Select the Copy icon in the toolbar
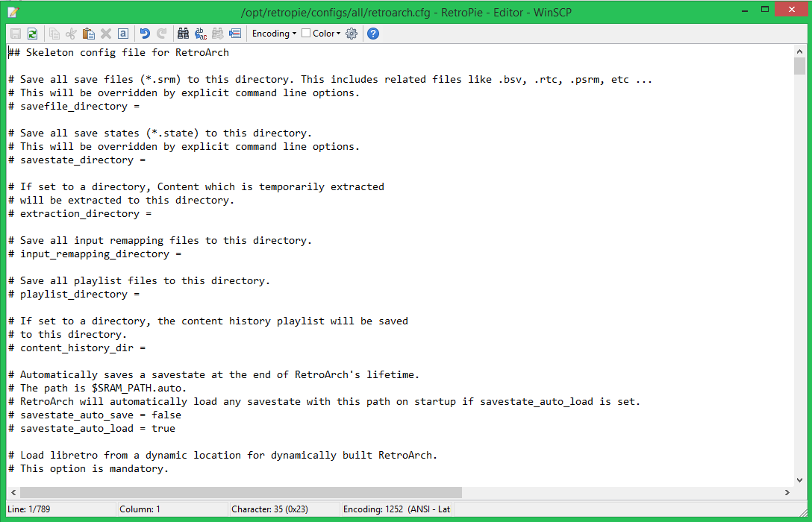Viewport: 812px width, 522px height. point(54,34)
